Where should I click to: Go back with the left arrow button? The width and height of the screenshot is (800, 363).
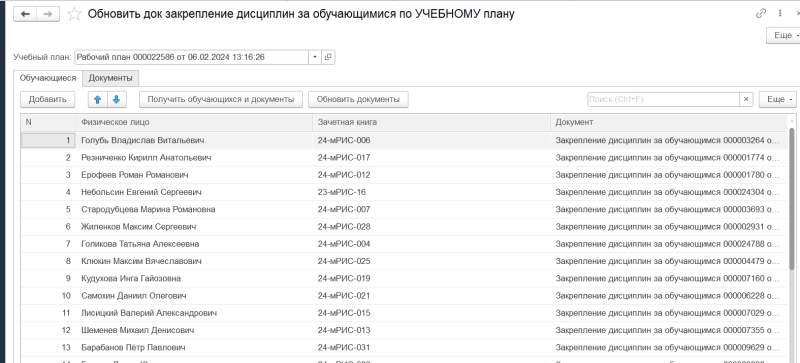[x=24, y=14]
